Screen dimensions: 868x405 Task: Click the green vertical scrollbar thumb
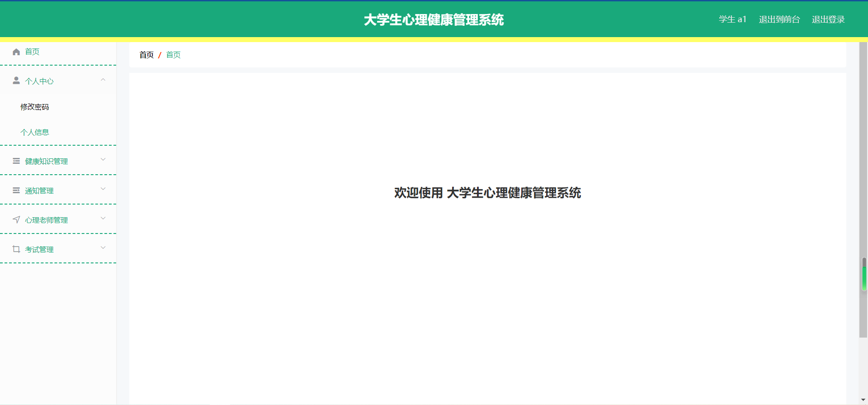click(x=864, y=274)
